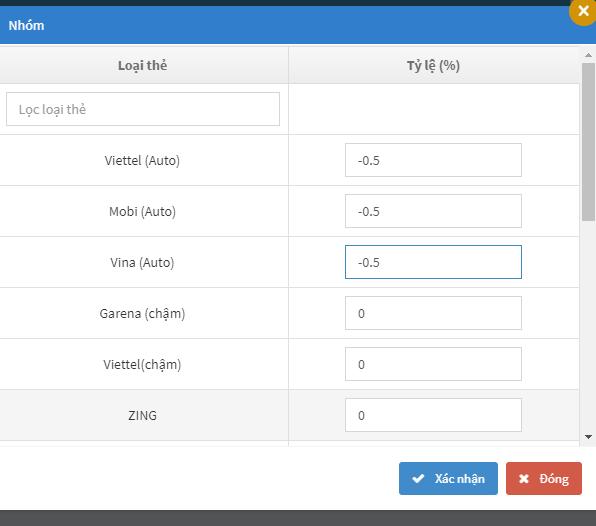
Task: Edit Mobi (Auto) rate field
Action: 433,211
